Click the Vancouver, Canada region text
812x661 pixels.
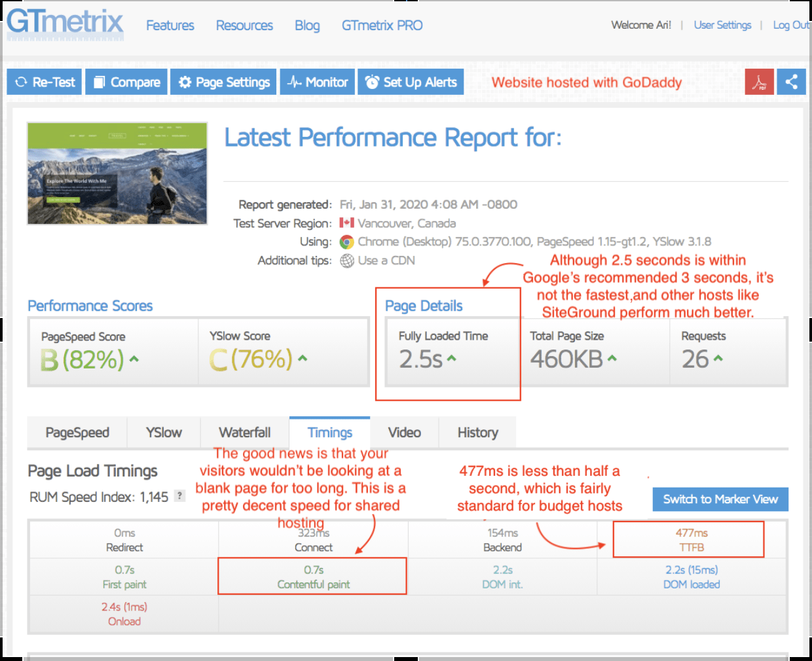pyautogui.click(x=407, y=223)
